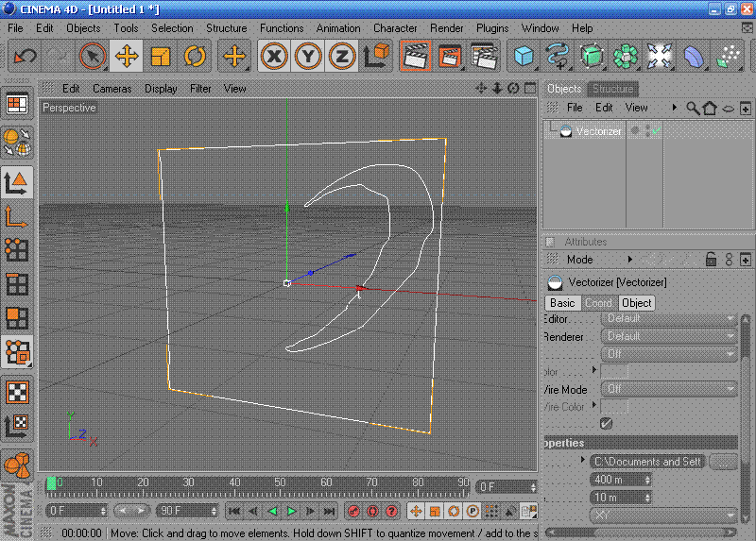Click the 10 m tolerance stepper
The height and width of the screenshot is (541, 756).
[647, 498]
